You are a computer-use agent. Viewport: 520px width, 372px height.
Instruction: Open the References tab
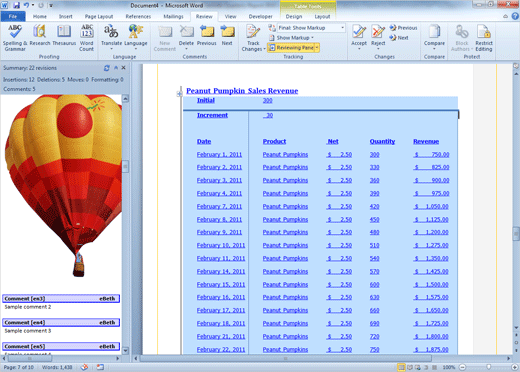pos(138,16)
